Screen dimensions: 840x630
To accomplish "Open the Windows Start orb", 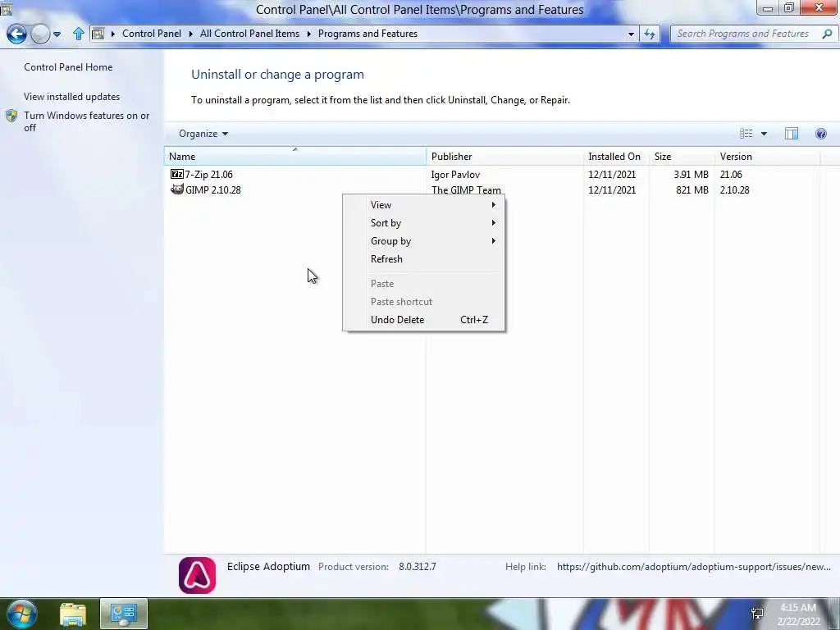I will pyautogui.click(x=22, y=614).
